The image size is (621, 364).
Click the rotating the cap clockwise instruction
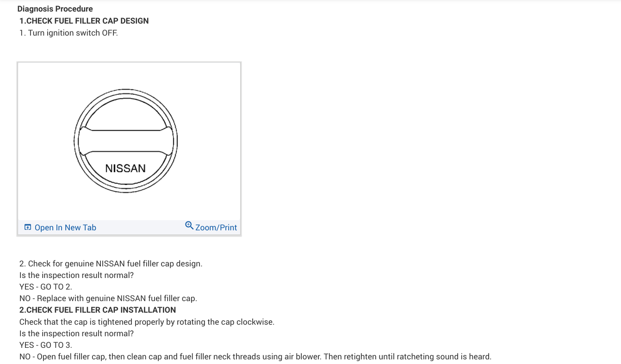point(147,322)
